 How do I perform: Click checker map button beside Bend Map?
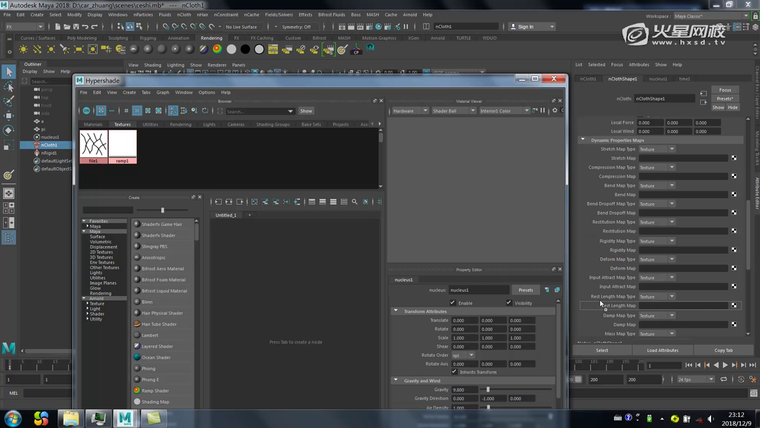(x=733, y=195)
